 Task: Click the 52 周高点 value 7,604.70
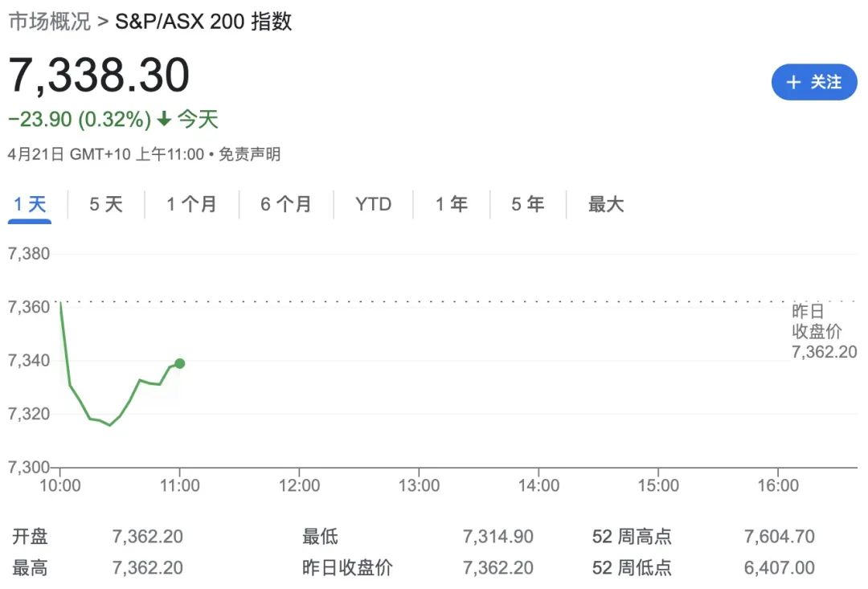780,537
